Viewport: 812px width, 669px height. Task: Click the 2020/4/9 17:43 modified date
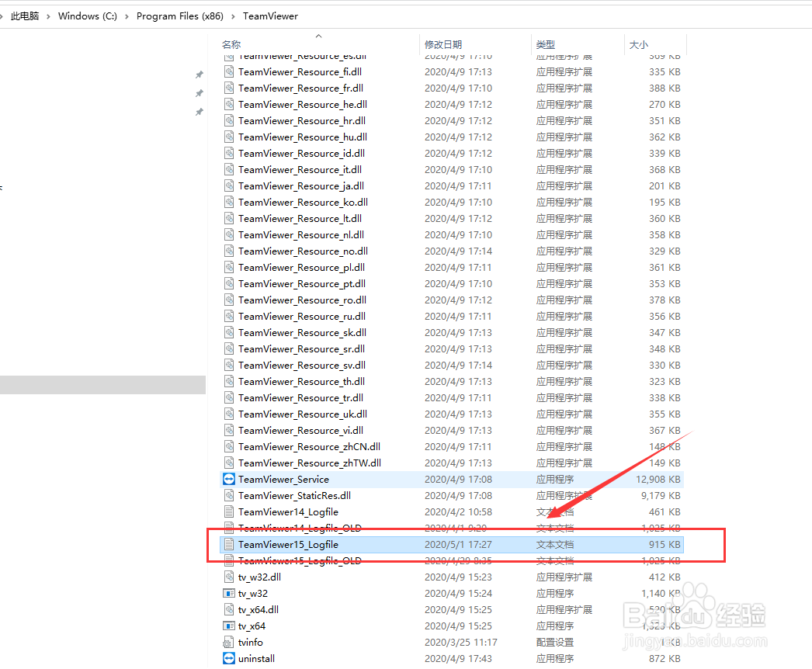(x=458, y=658)
